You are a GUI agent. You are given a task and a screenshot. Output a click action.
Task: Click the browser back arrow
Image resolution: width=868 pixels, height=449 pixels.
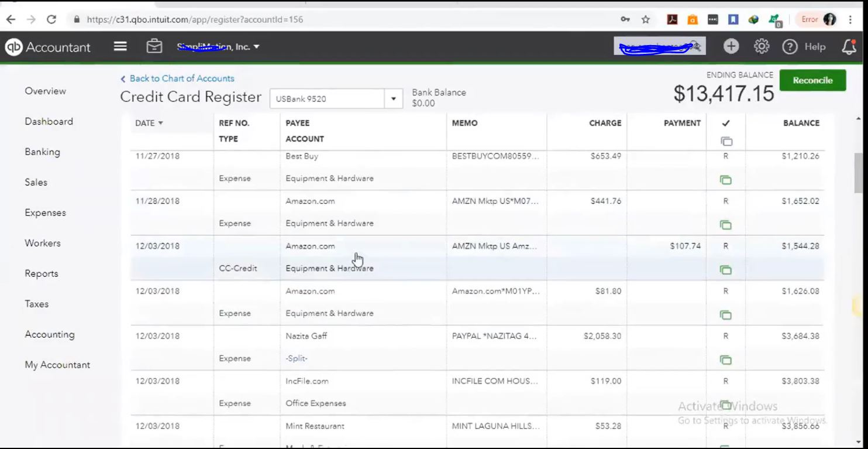coord(11,19)
